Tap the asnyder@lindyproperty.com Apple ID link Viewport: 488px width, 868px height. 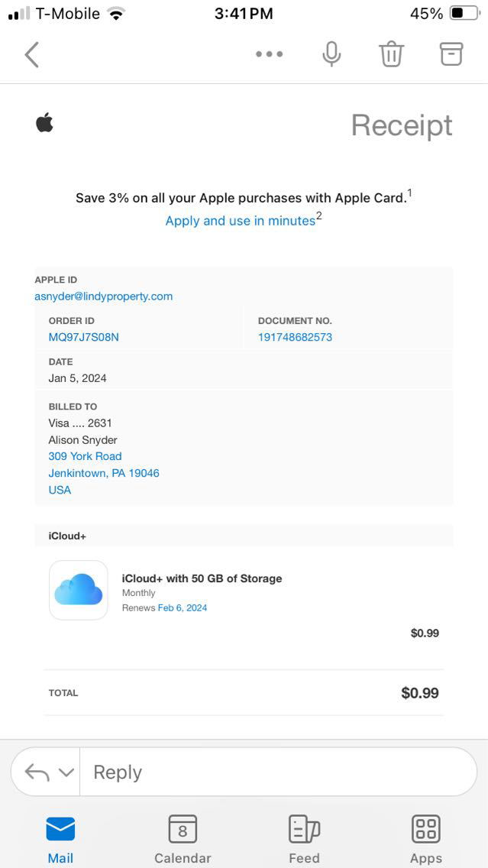point(104,296)
